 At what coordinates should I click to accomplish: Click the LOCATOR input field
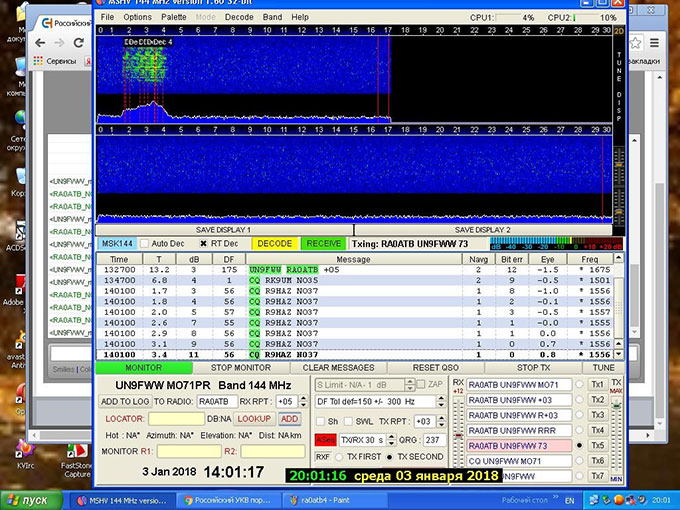176,419
